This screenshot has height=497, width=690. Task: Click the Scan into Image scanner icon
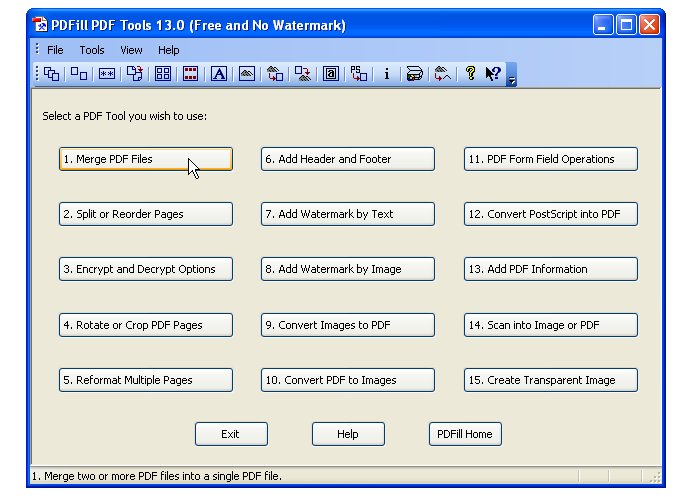click(415, 74)
